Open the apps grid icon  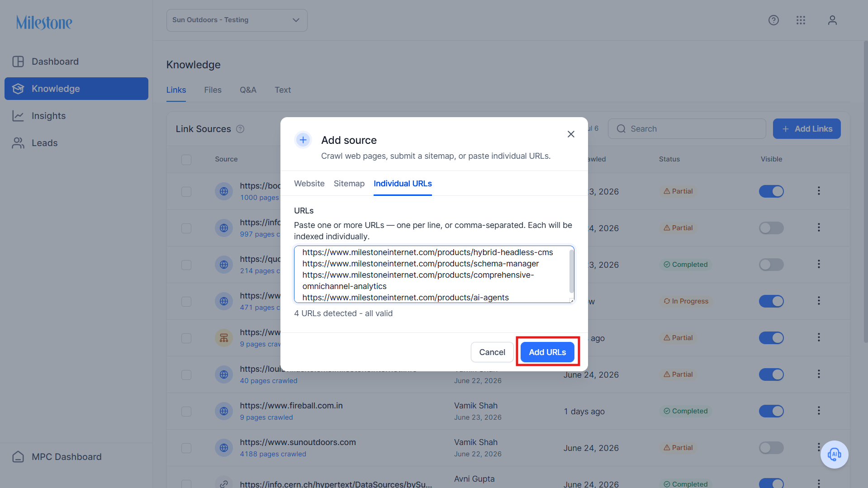801,20
